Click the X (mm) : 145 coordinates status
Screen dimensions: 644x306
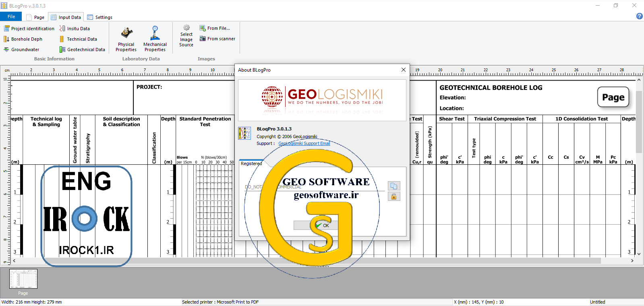pos(479,302)
